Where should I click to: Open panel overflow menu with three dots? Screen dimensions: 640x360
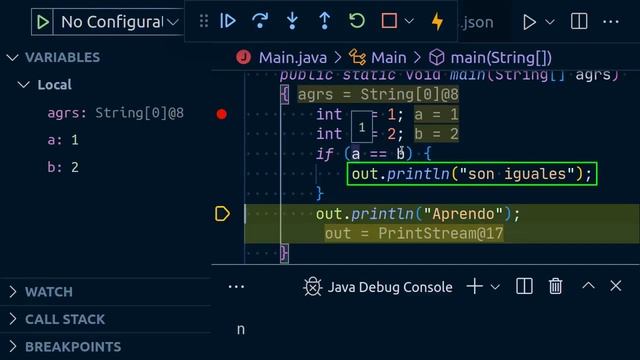[x=236, y=287]
